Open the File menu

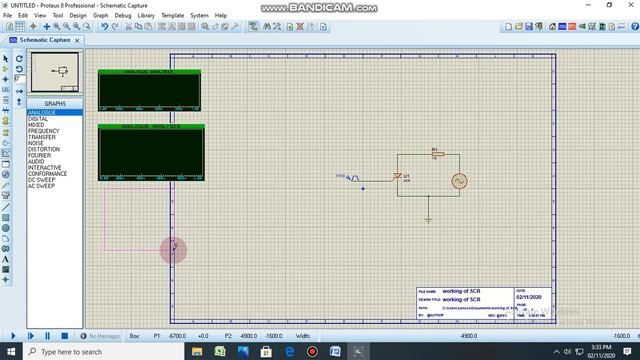point(7,16)
